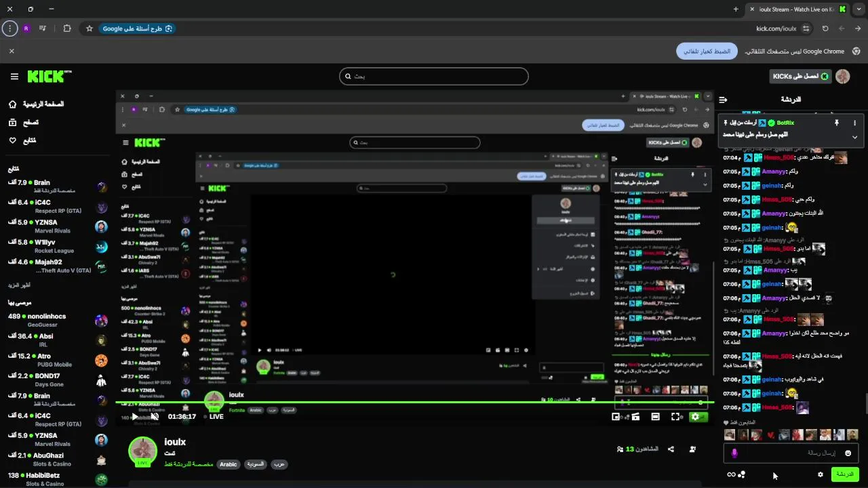
Task: Select the السعودية tag
Action: [256, 464]
